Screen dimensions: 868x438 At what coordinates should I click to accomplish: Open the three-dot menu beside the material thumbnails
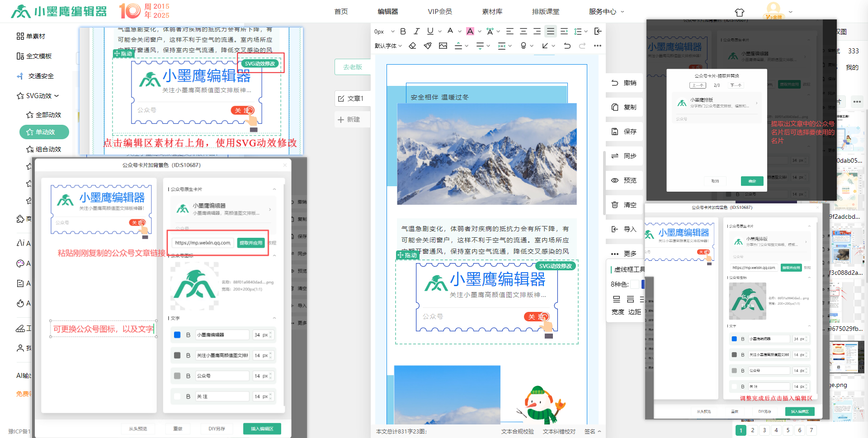pos(857,102)
